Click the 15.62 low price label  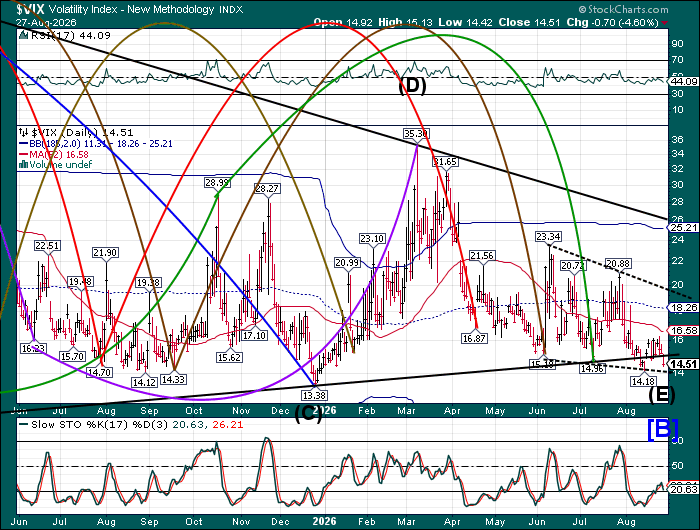229,357
